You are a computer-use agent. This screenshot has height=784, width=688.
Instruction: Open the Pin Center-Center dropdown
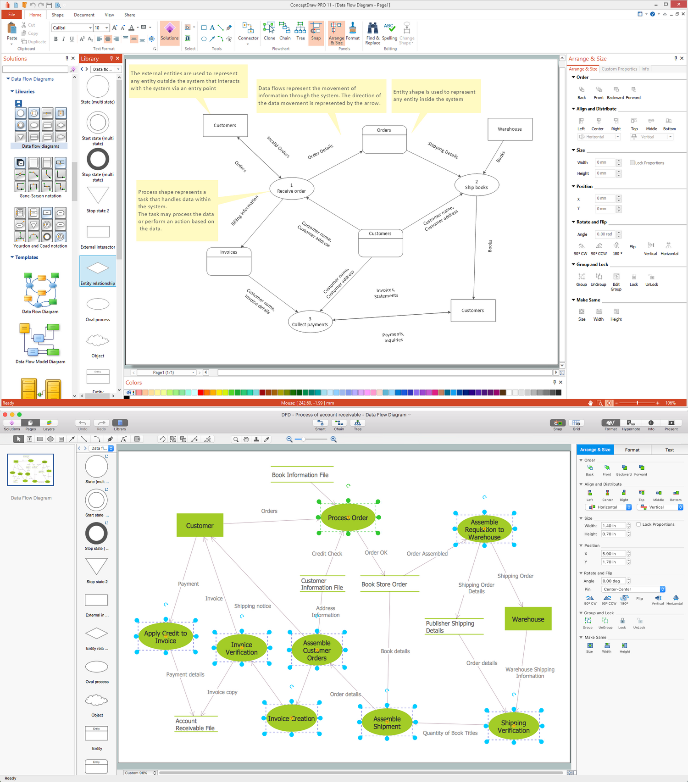point(633,589)
